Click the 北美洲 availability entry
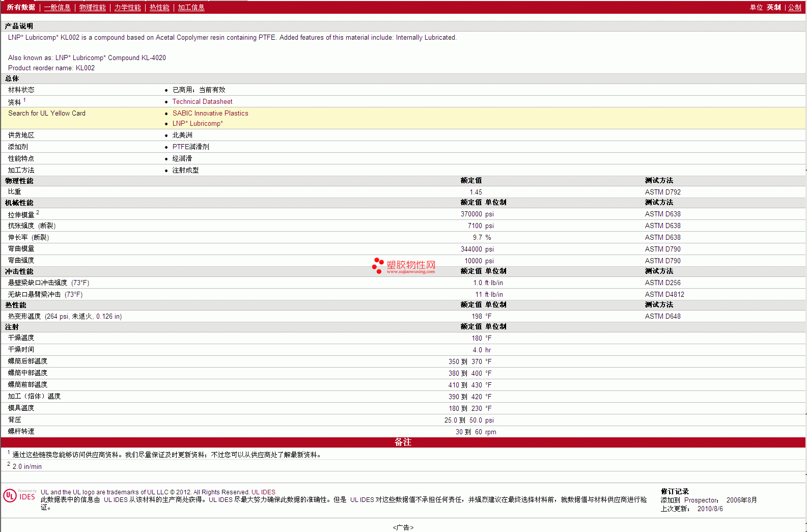807x532 pixels. click(x=182, y=135)
